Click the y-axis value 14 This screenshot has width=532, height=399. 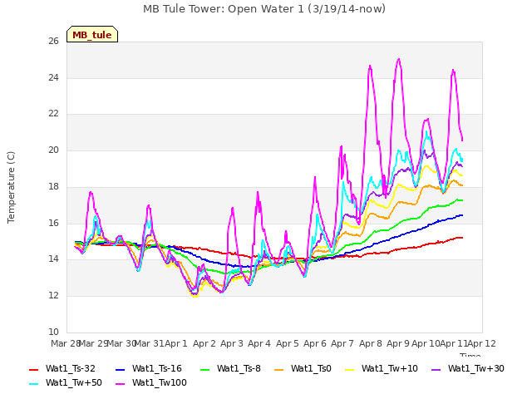(x=53, y=259)
